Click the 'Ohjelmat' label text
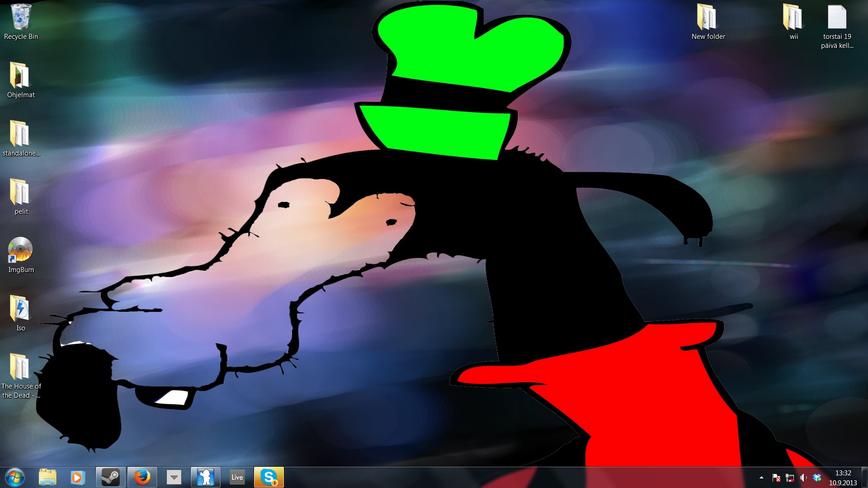868x488 pixels. [x=21, y=95]
